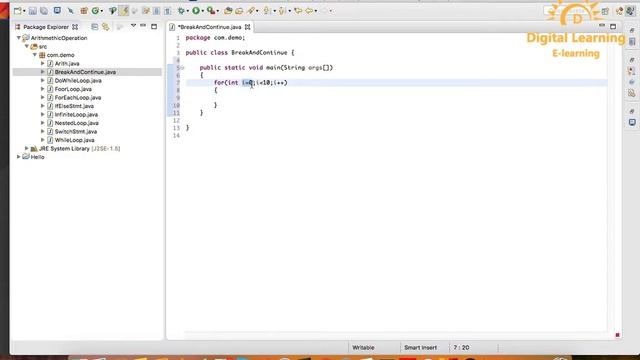This screenshot has height=360, width=640.
Task: Click the bottom Console monitor icon in right trim
Action: (x=632, y=122)
